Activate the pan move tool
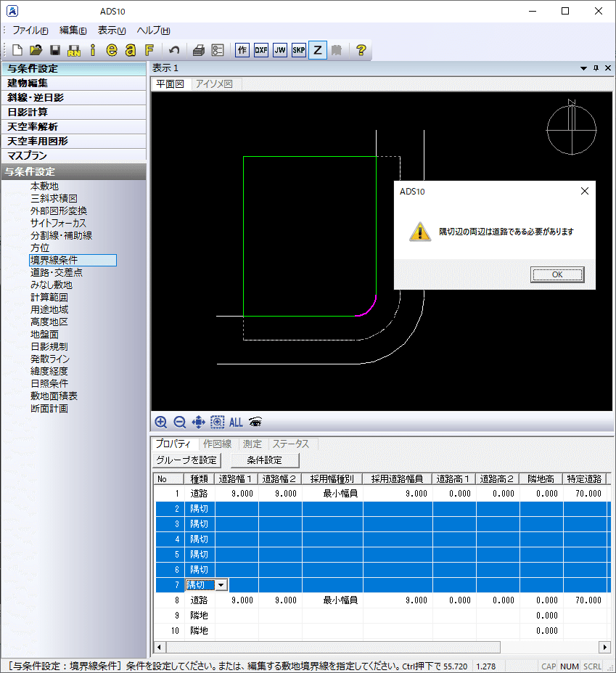616x673 pixels. [199, 423]
